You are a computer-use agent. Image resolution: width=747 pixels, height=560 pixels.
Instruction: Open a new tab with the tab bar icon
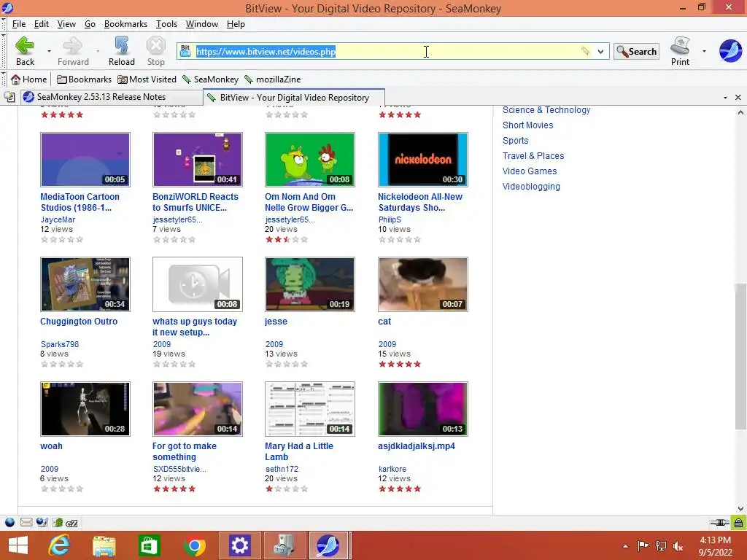point(9,97)
